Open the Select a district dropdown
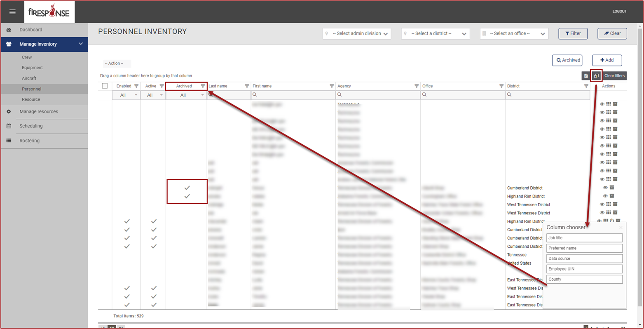644x329 pixels. point(436,33)
